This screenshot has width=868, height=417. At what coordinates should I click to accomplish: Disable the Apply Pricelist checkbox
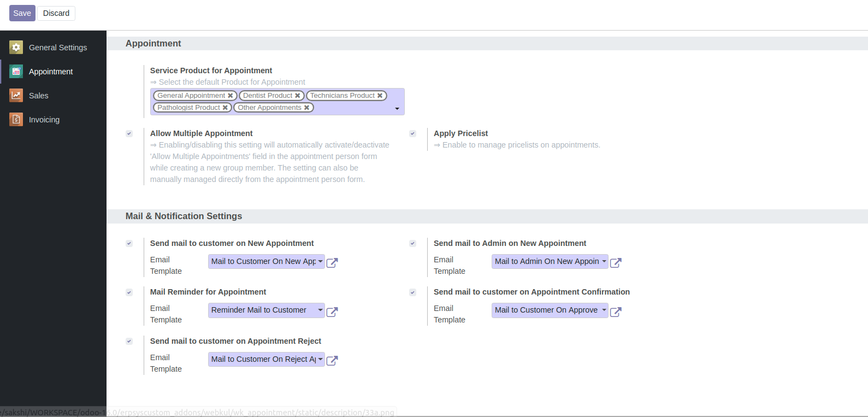click(412, 133)
